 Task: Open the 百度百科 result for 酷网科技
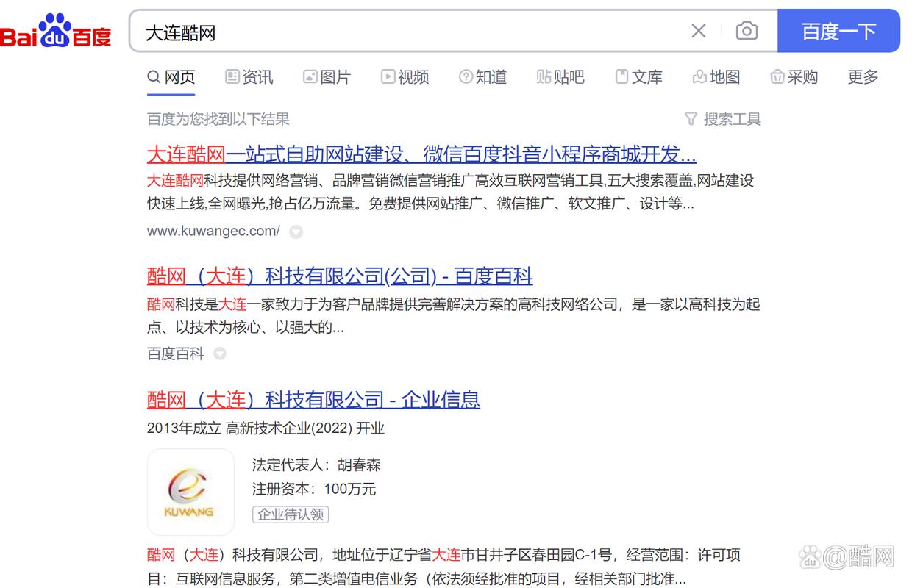coord(340,276)
